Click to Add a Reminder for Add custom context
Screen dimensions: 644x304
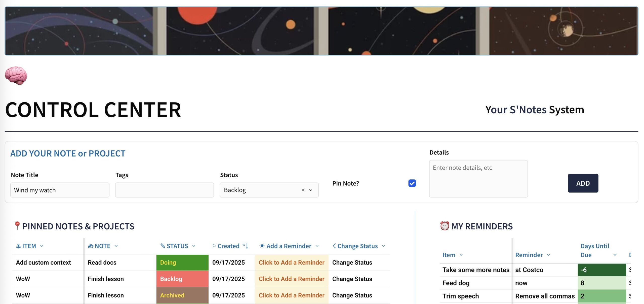point(291,262)
